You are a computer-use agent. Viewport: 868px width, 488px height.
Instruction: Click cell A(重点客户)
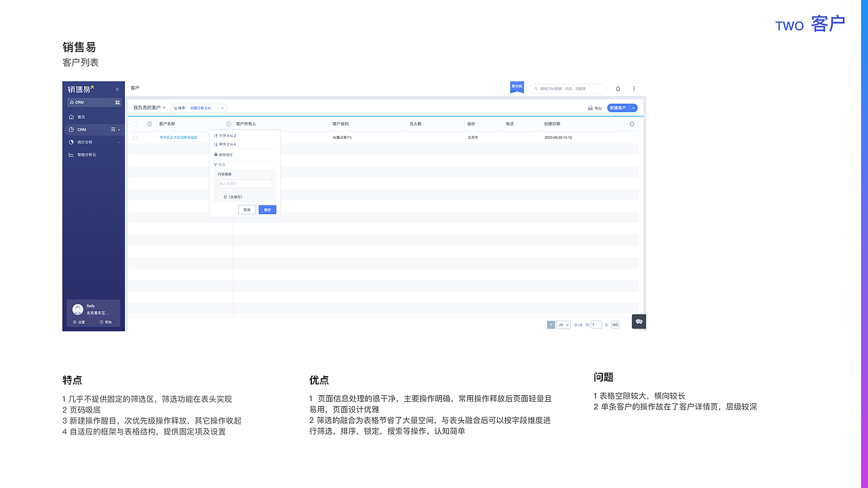(342, 138)
